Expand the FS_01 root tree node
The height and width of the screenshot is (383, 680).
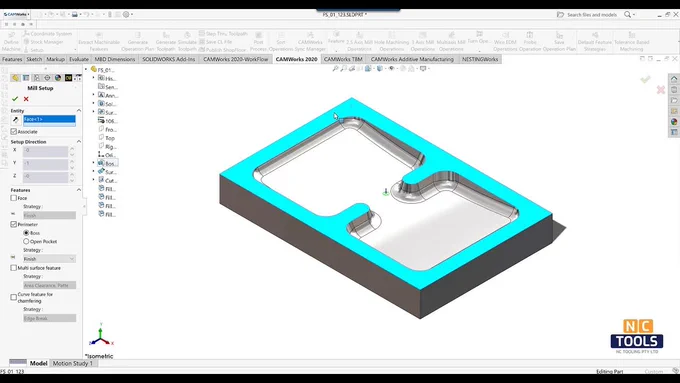pyautogui.click(x=86, y=69)
